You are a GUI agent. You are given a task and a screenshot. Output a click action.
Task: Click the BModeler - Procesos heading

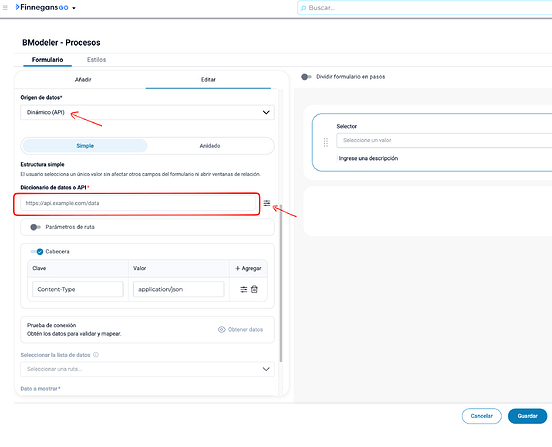(61, 43)
